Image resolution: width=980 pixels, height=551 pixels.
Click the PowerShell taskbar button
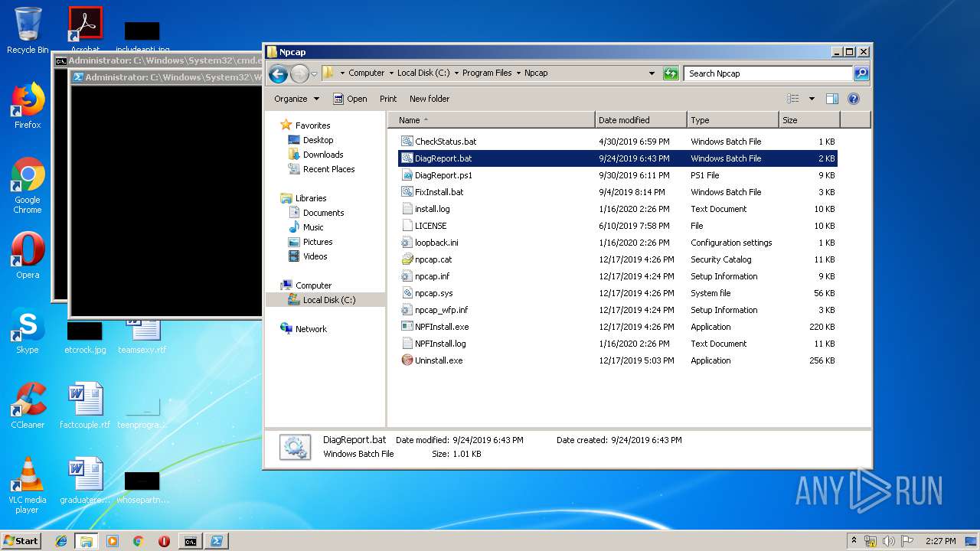216,541
